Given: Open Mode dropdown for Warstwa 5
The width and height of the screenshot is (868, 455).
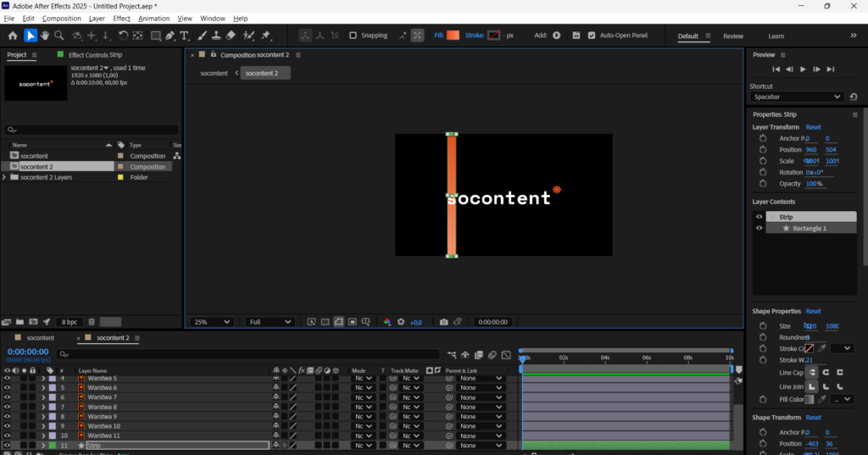Looking at the screenshot, I should pos(363,378).
